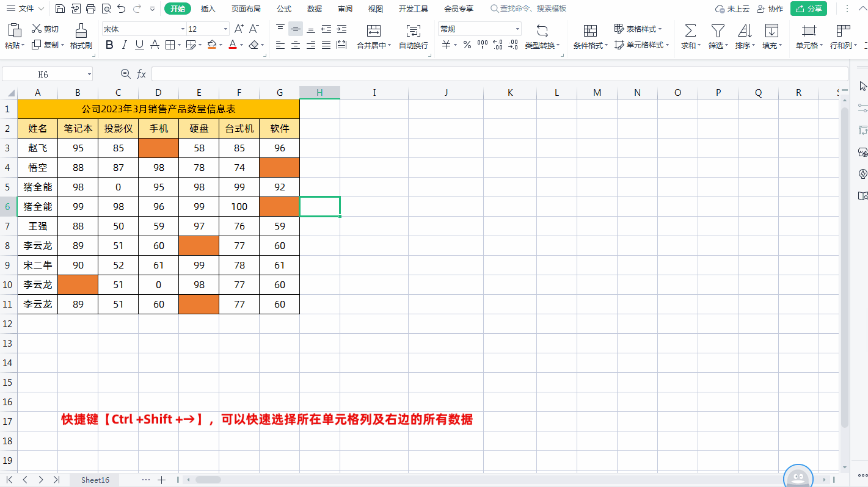Click Increase Indent icon

(x=341, y=29)
